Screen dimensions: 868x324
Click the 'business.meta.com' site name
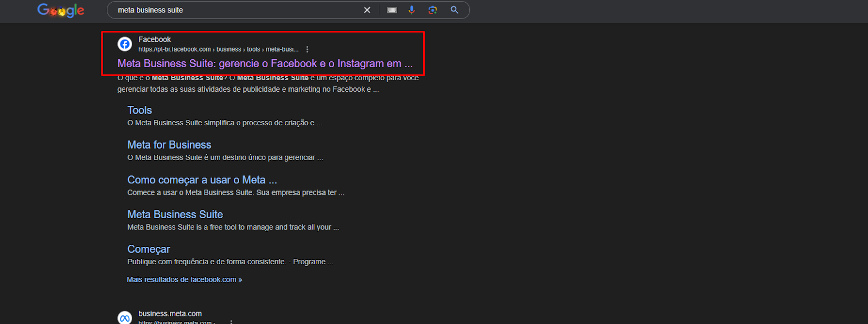pyautogui.click(x=170, y=314)
